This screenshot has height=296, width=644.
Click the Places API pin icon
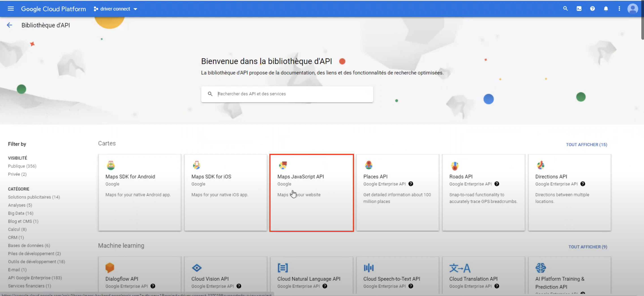pos(369,165)
